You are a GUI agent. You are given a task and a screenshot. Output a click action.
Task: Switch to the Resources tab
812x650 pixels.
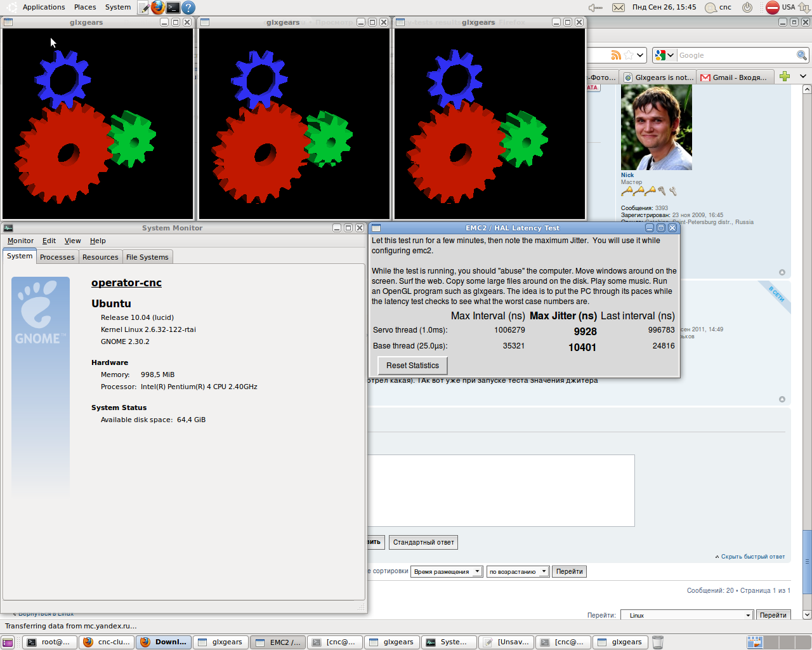pyautogui.click(x=100, y=257)
